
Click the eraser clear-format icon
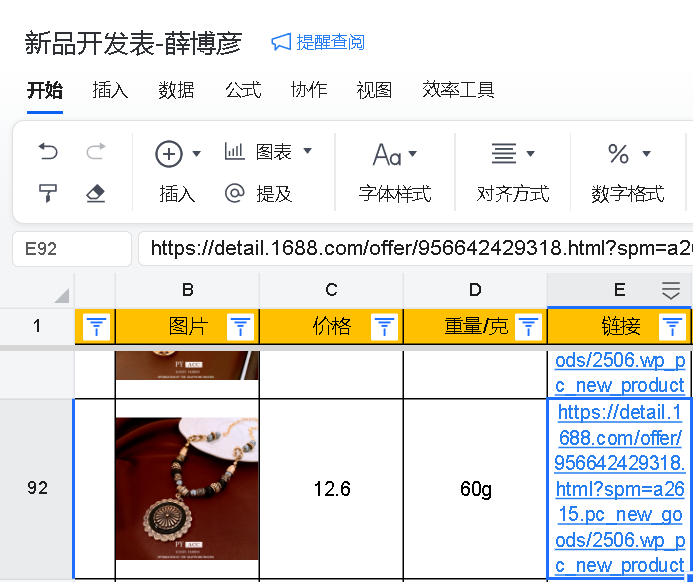(96, 193)
